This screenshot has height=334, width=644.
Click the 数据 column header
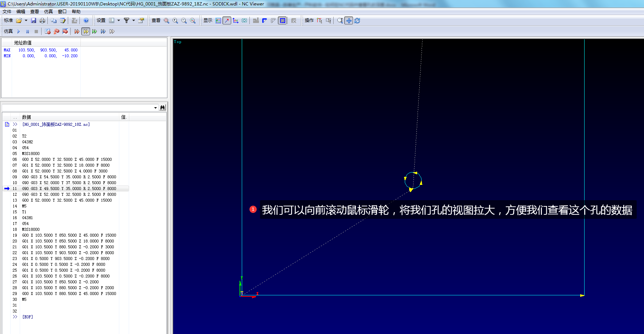[69, 117]
